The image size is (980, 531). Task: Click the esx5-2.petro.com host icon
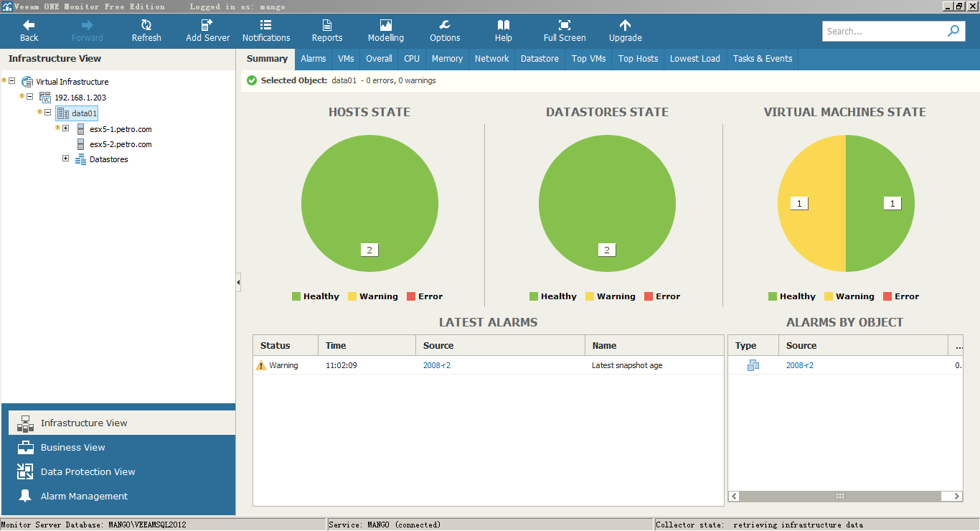click(81, 144)
